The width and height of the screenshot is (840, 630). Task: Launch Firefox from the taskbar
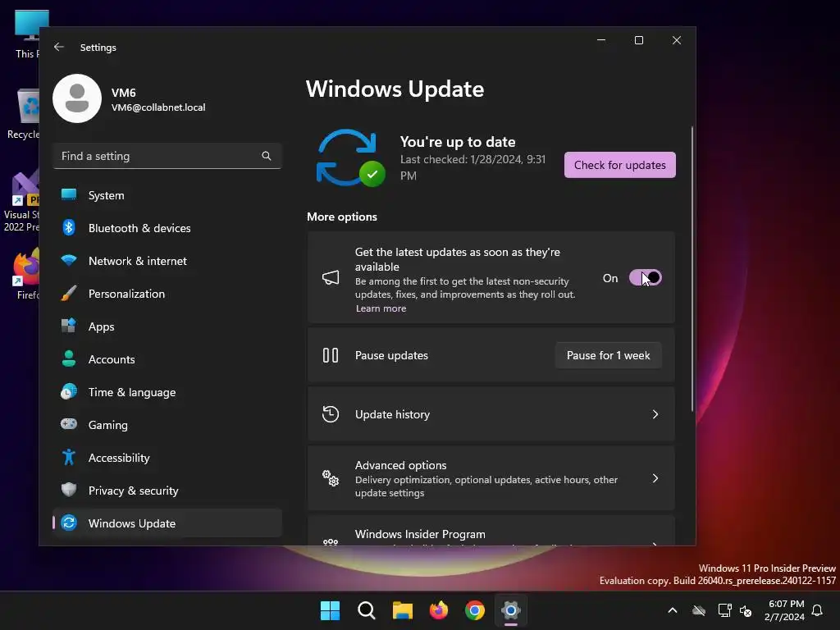click(x=439, y=610)
